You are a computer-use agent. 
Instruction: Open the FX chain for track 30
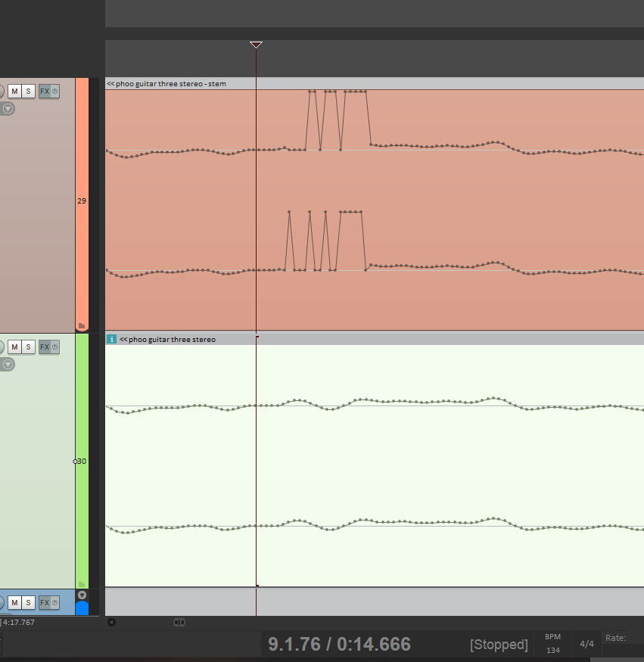click(45, 347)
